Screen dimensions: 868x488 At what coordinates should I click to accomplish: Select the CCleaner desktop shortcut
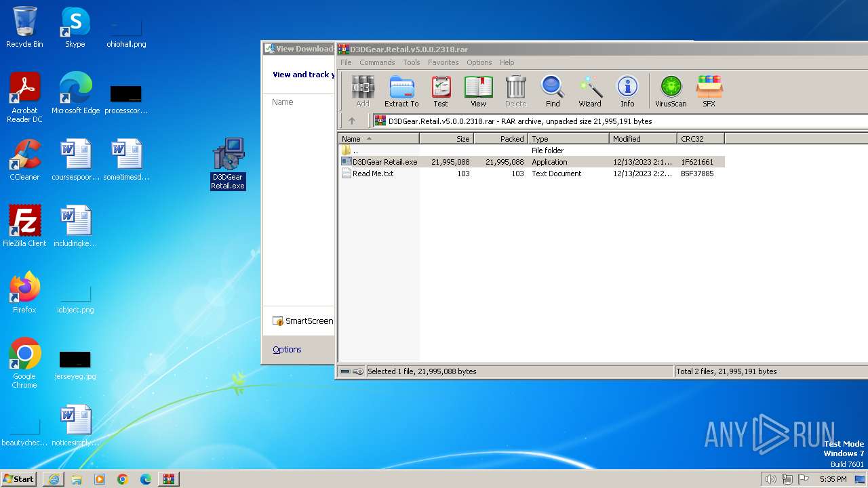pyautogui.click(x=24, y=160)
